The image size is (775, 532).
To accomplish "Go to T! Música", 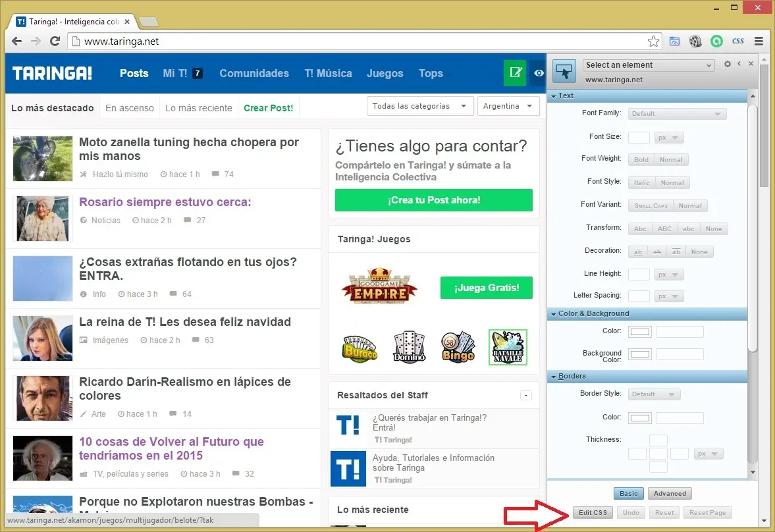I will coord(328,73).
